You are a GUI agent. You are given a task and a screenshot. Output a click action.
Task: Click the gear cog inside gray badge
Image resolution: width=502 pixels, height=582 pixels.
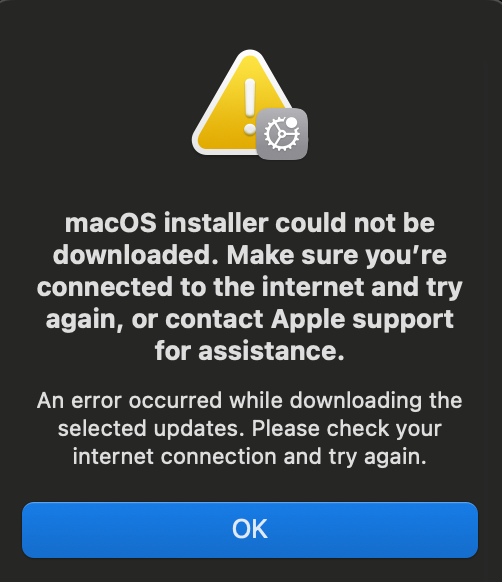(281, 134)
